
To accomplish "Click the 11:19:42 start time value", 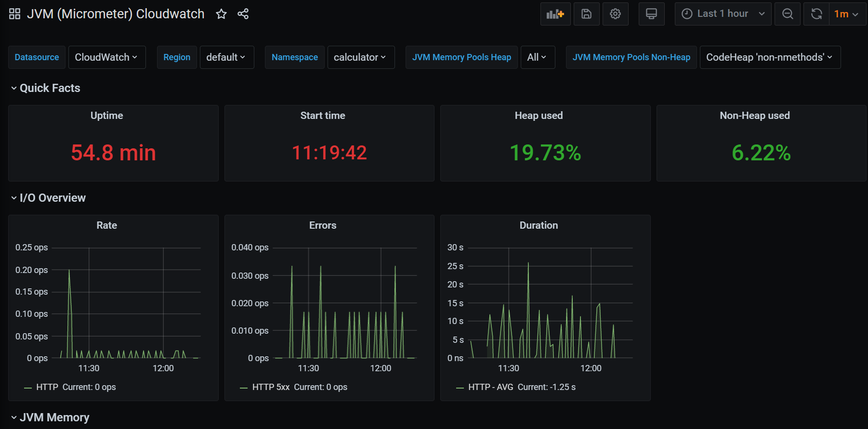I will point(329,153).
